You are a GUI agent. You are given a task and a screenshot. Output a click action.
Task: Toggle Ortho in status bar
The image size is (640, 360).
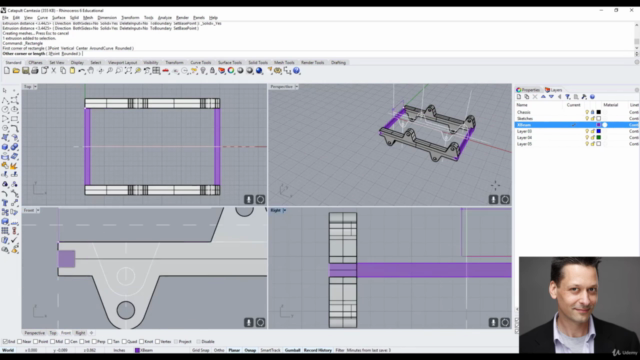tap(219, 350)
